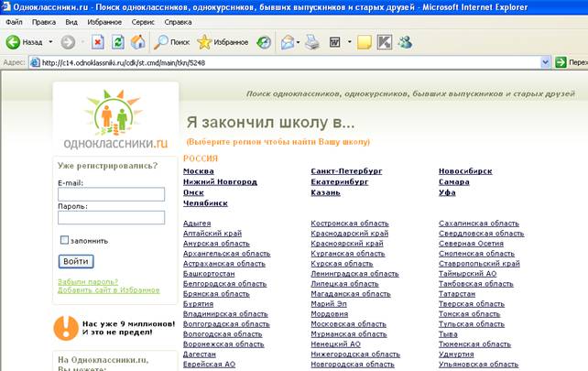Screen dimensions: 588x371
Task: Click into the Пароль password field
Action: point(111,218)
